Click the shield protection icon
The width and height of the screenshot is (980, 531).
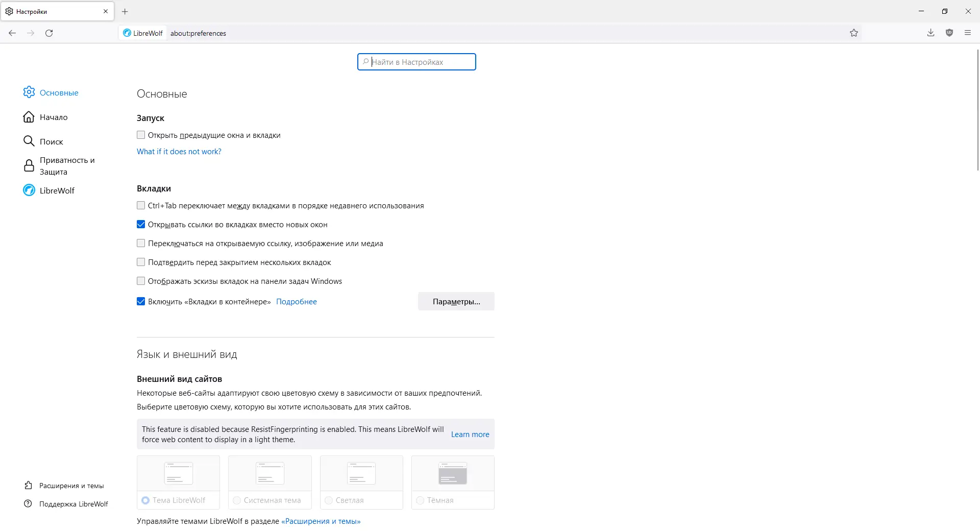pyautogui.click(x=949, y=33)
